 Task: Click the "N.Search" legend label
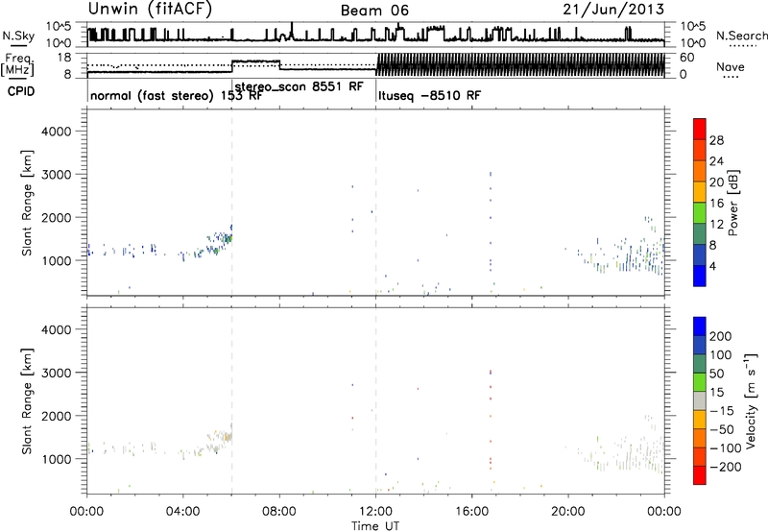point(741,36)
